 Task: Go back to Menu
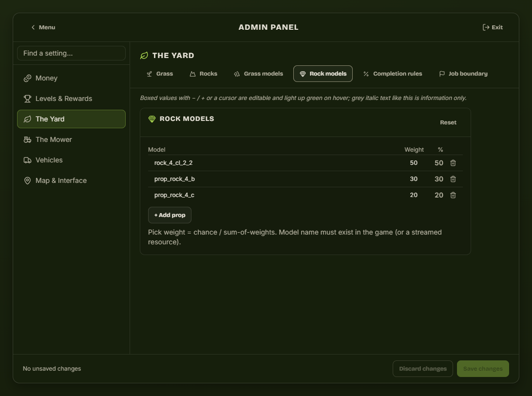point(43,27)
